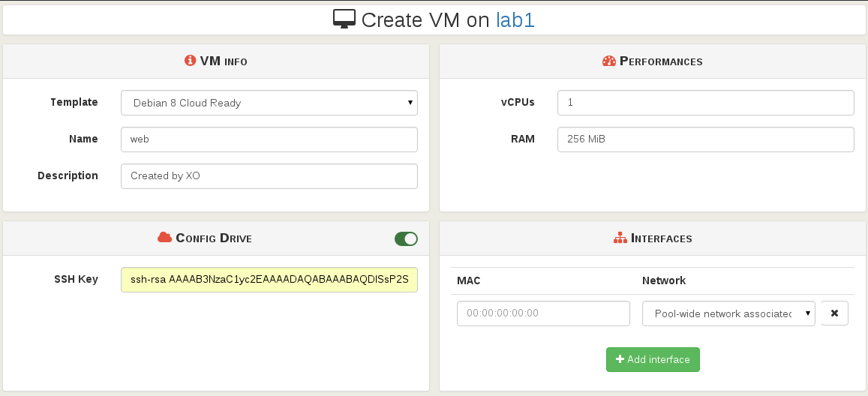Open the lab1 host link
868x396 pixels.
click(x=515, y=20)
